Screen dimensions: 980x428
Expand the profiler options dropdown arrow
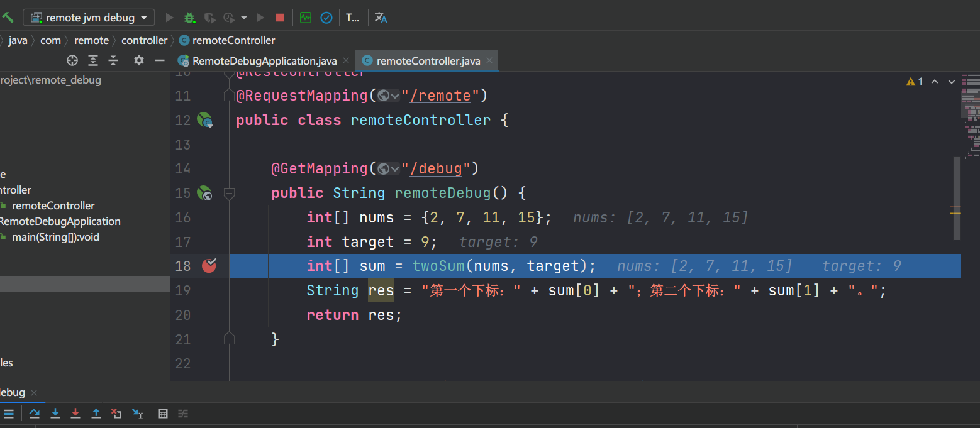(x=244, y=18)
